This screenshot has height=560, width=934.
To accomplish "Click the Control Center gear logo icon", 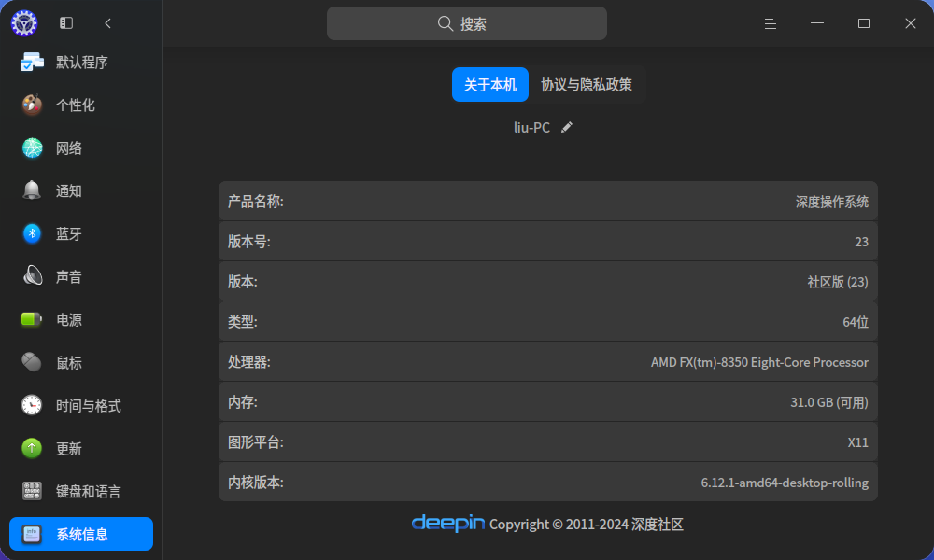I will click(24, 23).
